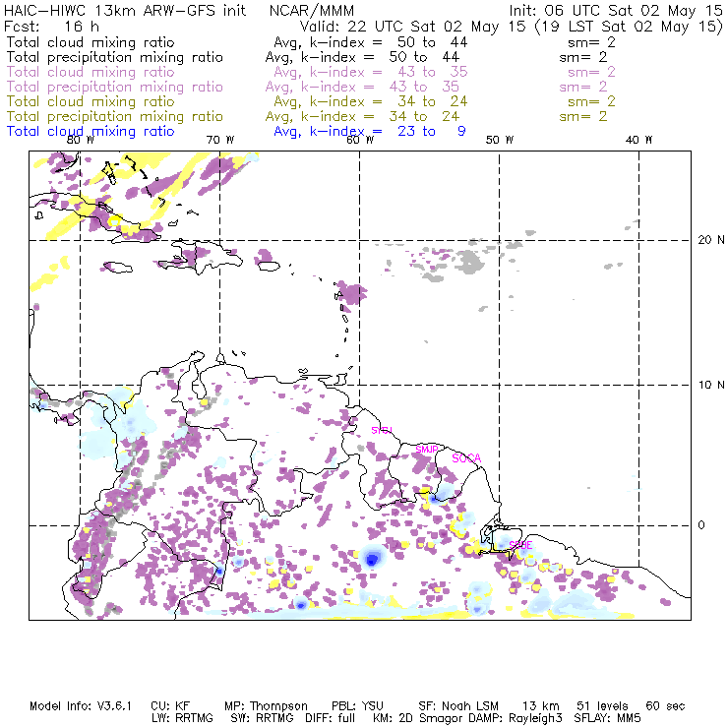728x728 pixels.
Task: Click the 10 N latitude label
Action: tap(711, 385)
